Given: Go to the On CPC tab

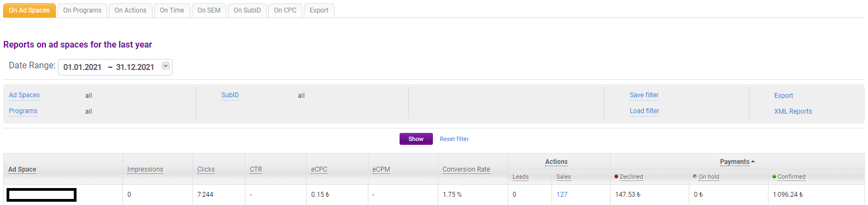Looking at the screenshot, I should 285,10.
